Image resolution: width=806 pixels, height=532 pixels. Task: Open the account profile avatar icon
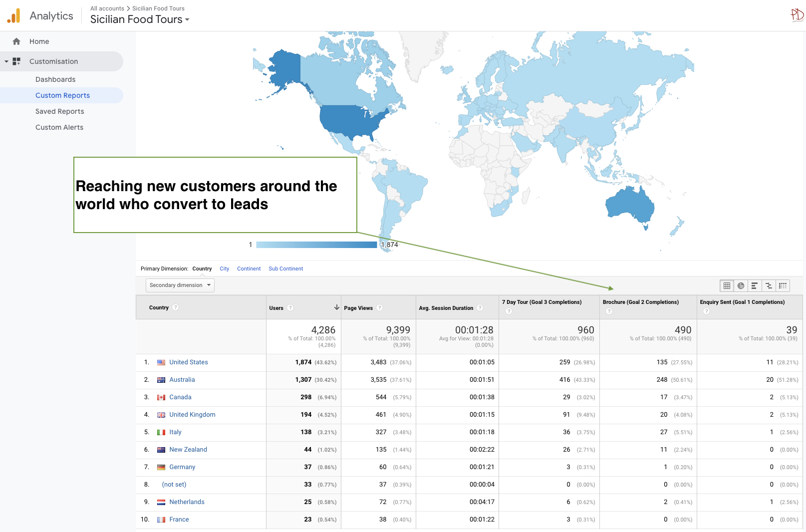[797, 14]
